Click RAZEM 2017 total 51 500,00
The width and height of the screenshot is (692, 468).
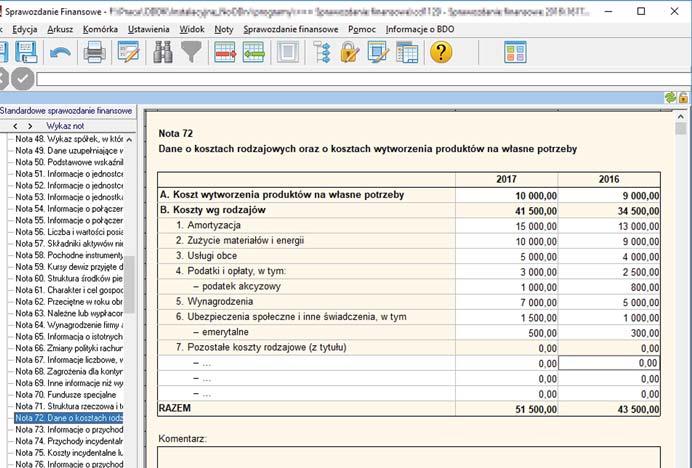click(507, 409)
